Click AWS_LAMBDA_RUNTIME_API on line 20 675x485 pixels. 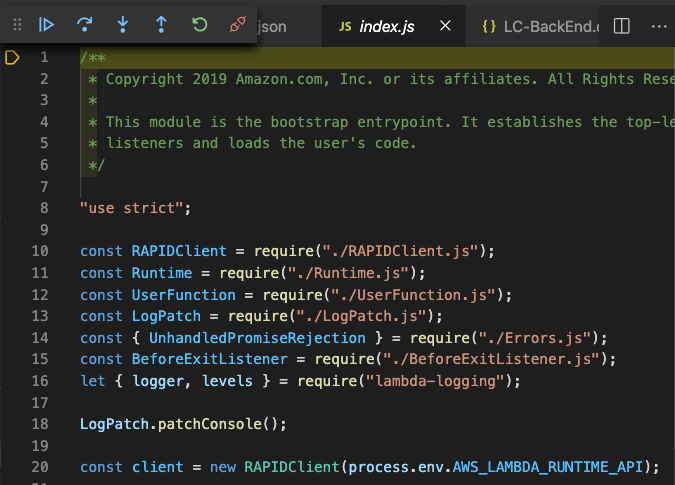[548, 467]
